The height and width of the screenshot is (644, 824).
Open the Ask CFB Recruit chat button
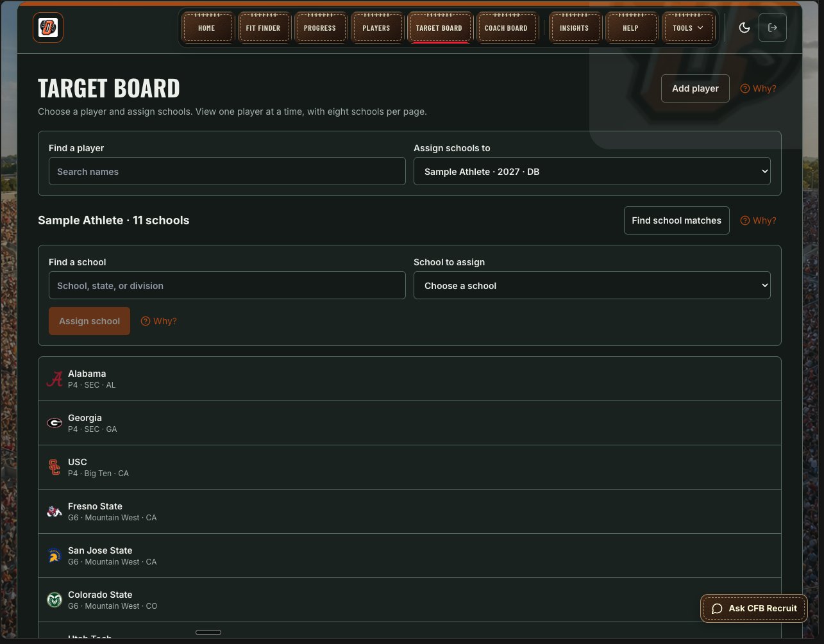click(754, 608)
